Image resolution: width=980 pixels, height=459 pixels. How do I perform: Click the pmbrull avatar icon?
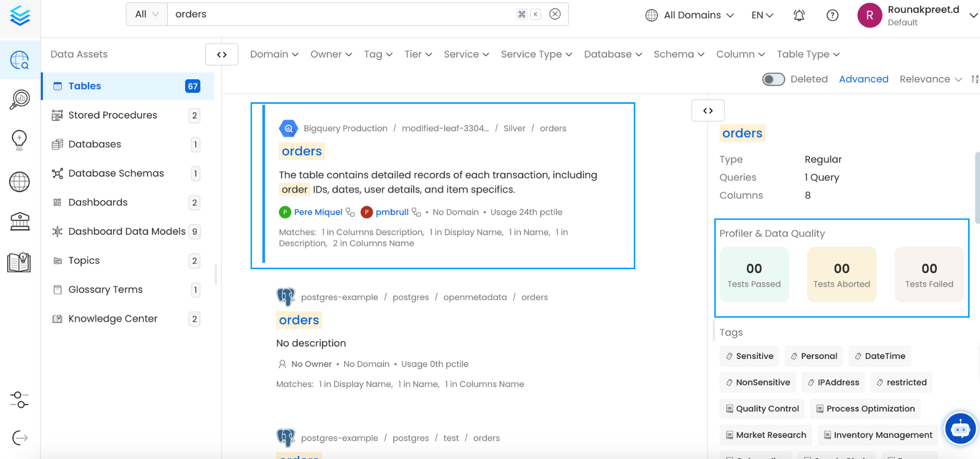[366, 212]
